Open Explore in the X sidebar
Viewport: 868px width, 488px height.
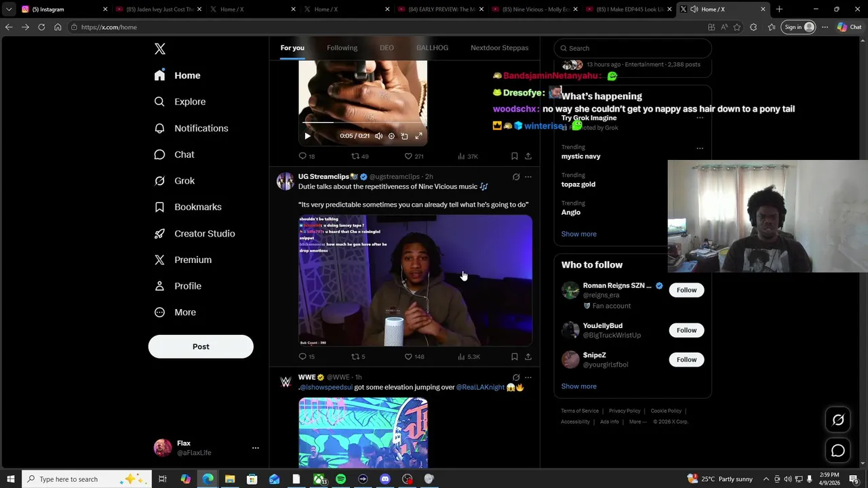point(180,102)
